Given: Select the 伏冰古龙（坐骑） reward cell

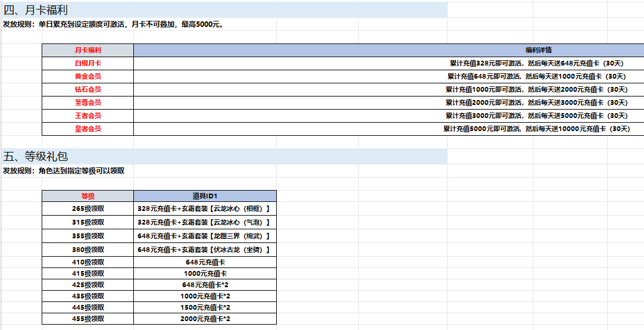Looking at the screenshot, I should click(205, 250).
